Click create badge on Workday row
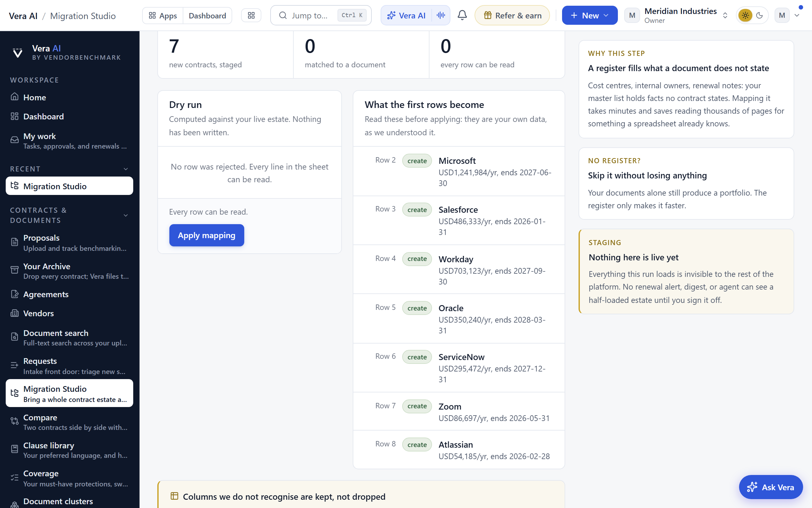Image resolution: width=812 pixels, height=508 pixels. pos(417,259)
